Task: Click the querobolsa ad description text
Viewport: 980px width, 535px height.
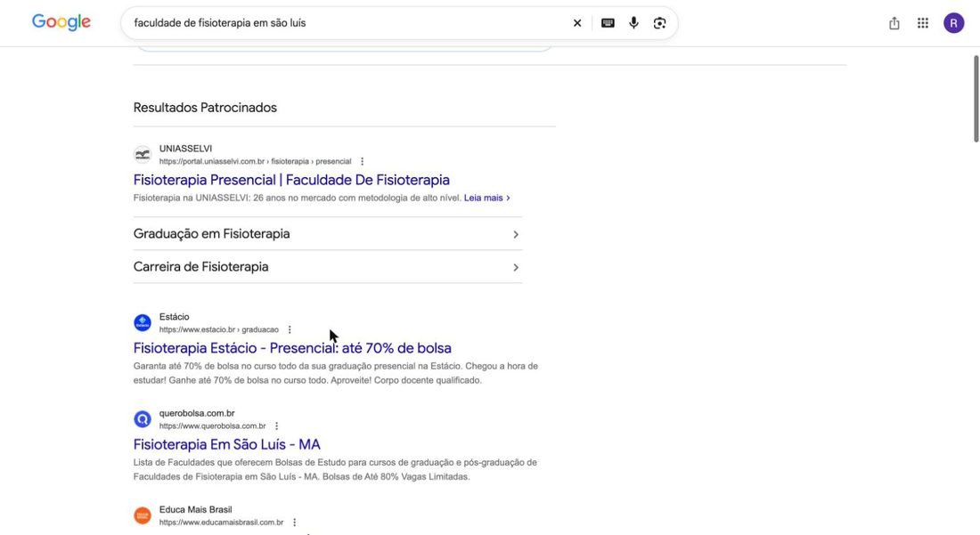Action: coord(335,469)
